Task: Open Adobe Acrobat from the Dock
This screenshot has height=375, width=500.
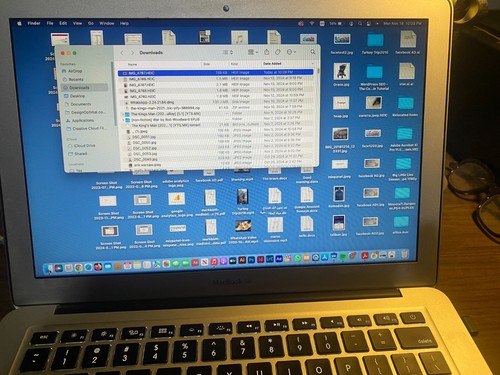Action: (365, 256)
